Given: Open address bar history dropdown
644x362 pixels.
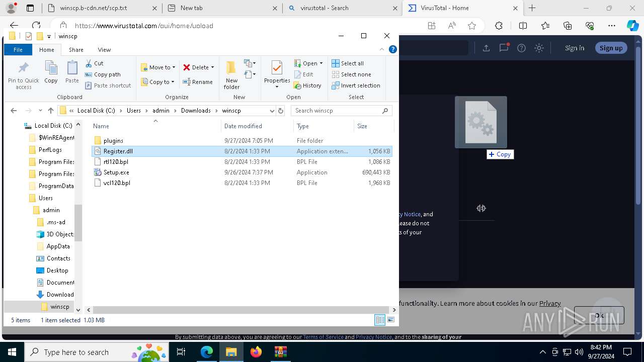Looking at the screenshot, I should click(x=272, y=111).
